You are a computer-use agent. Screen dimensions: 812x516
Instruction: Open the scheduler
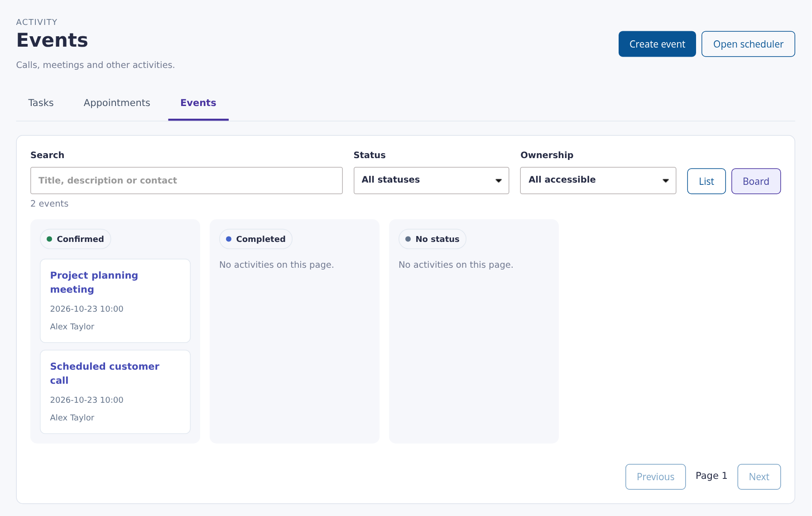pyautogui.click(x=748, y=44)
